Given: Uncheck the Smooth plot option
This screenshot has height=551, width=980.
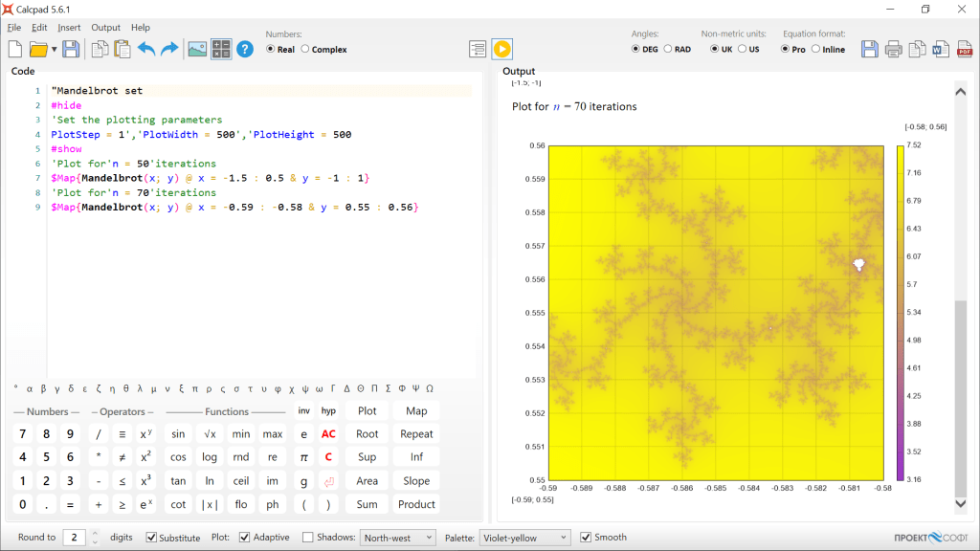Looking at the screenshot, I should 586,538.
